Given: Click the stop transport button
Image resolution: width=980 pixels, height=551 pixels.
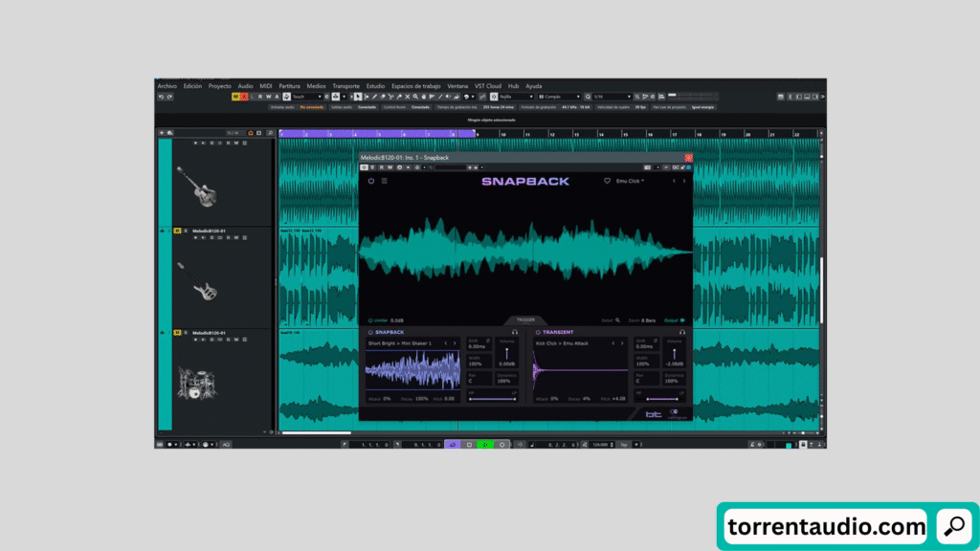Looking at the screenshot, I should coord(469,445).
